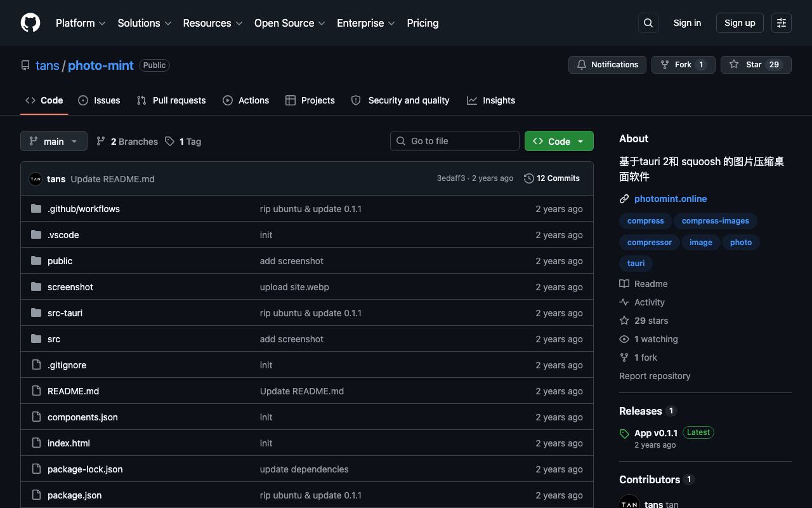Image resolution: width=812 pixels, height=508 pixels.
Task: Click the folder icon beside .vscode
Action: click(x=36, y=234)
